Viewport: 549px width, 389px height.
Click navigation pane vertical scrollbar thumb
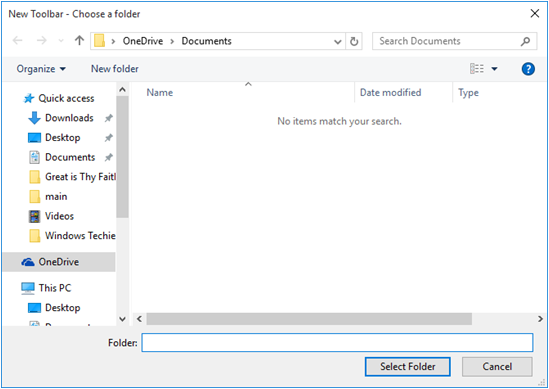point(123,157)
